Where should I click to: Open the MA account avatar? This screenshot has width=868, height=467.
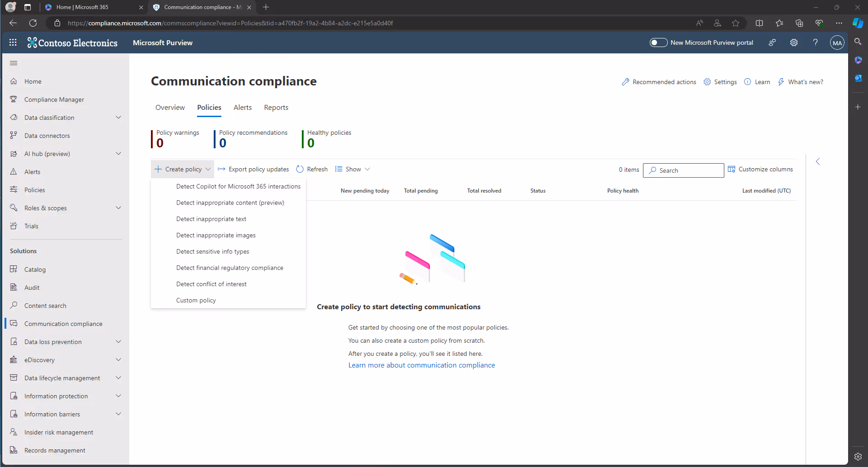pos(837,43)
